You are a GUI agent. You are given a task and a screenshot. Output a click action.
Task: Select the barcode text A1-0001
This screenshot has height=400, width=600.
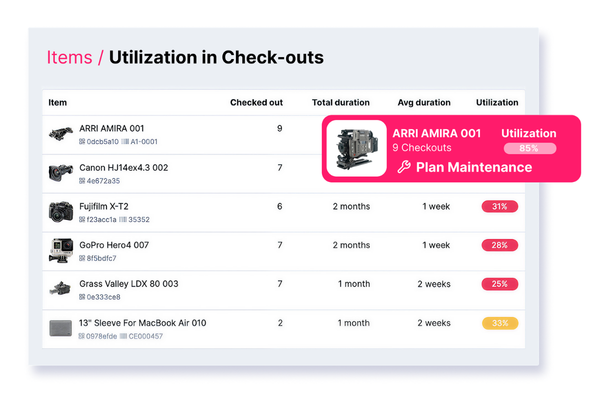pyautogui.click(x=144, y=142)
